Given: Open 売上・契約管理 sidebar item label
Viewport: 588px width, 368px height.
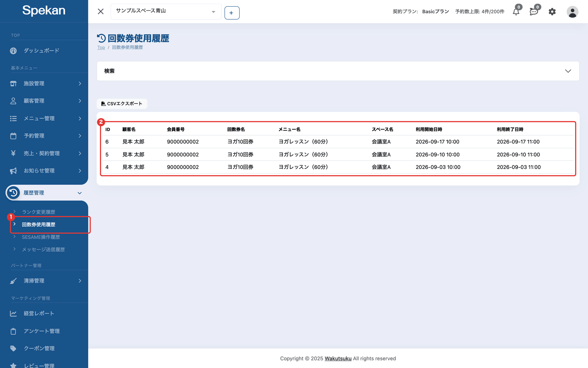Looking at the screenshot, I should point(42,153).
